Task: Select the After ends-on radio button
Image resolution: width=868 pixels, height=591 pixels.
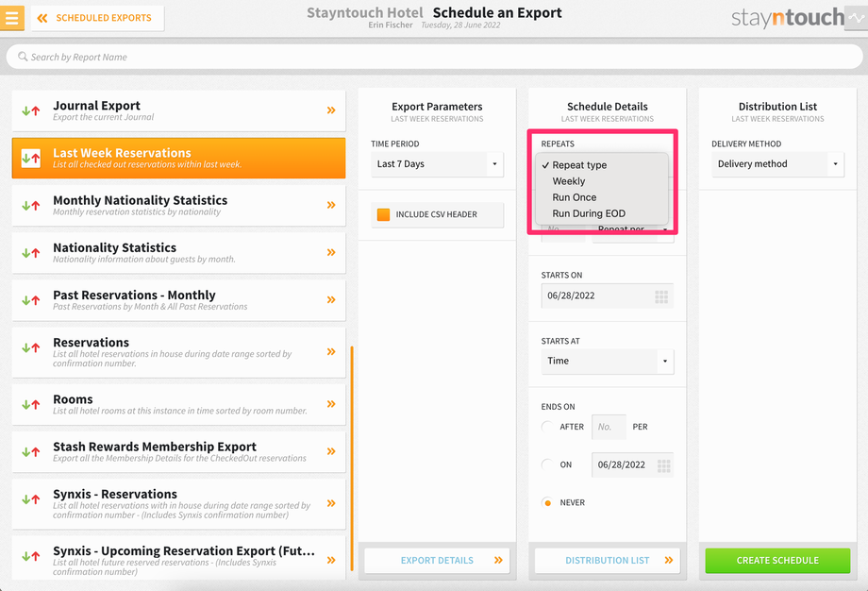Action: coord(547,427)
